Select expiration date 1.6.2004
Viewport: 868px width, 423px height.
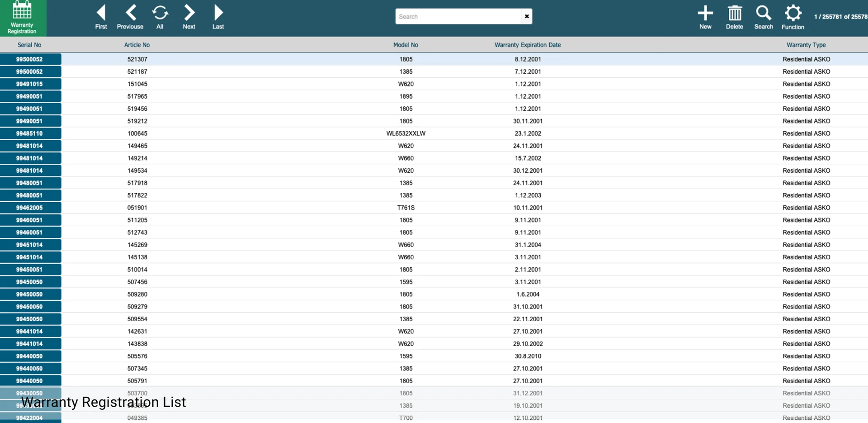[528, 294]
